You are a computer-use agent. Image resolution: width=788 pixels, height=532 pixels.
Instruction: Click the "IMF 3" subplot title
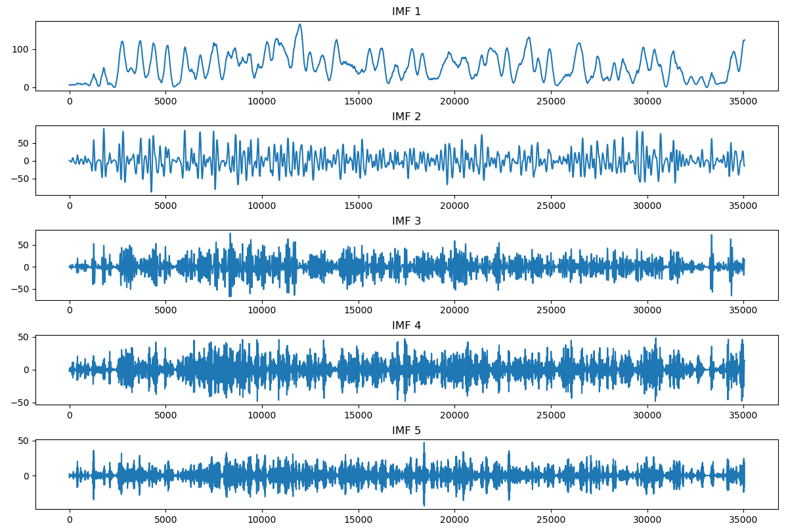[x=406, y=221]
